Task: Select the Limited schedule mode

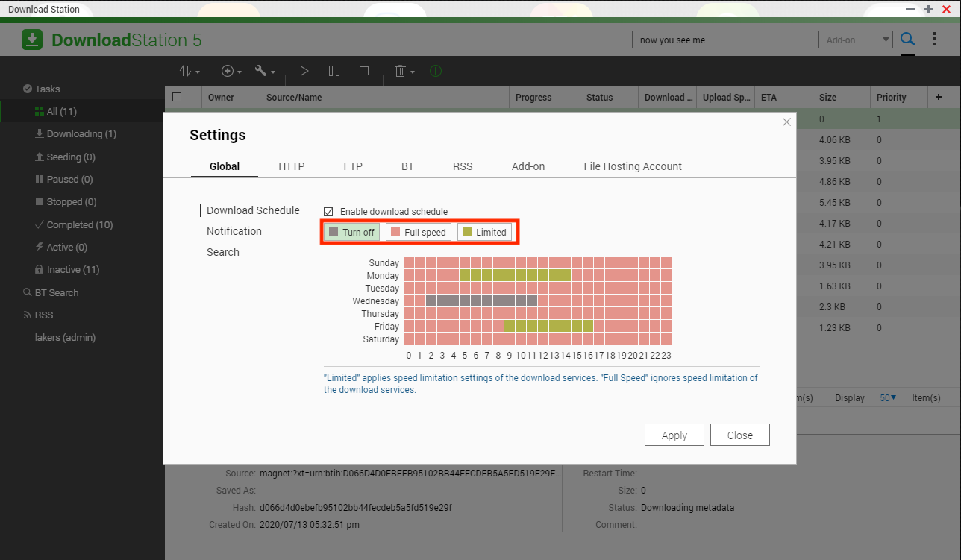Action: click(x=484, y=233)
